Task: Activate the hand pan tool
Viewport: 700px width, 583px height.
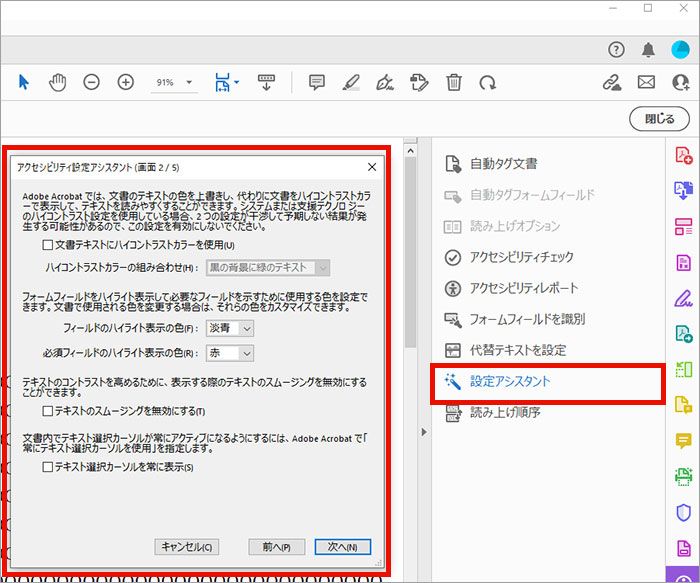Action: pos(58,83)
